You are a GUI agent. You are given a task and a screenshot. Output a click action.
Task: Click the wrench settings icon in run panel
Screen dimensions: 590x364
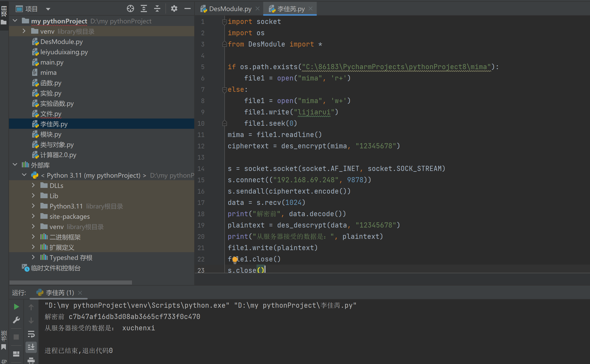point(16,320)
